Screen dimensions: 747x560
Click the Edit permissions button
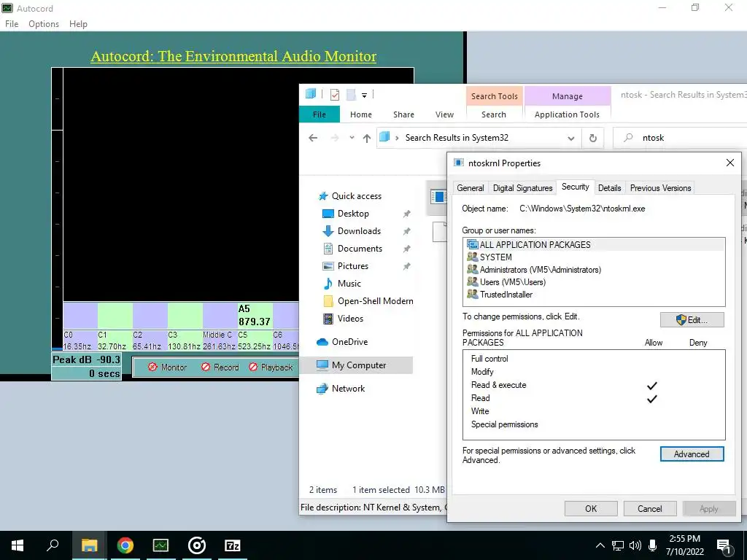[692, 320]
